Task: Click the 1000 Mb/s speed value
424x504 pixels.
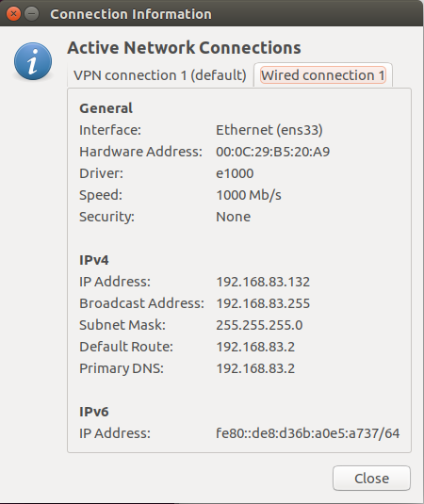Action: click(249, 195)
